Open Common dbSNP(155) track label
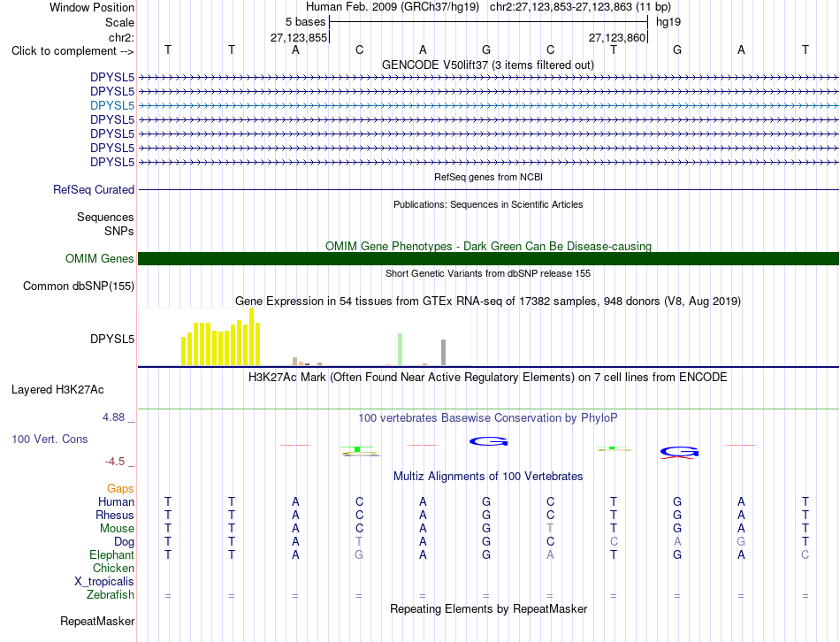This screenshot has height=642, width=840. tap(79, 287)
